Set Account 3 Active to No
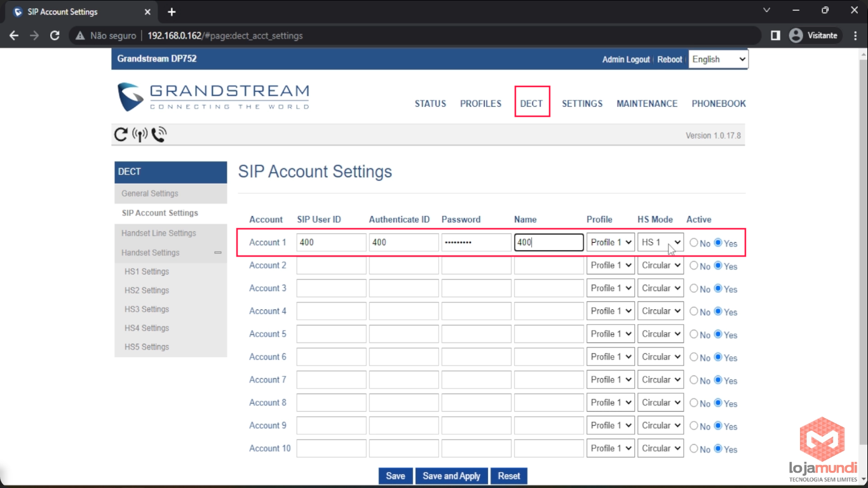 [694, 288]
